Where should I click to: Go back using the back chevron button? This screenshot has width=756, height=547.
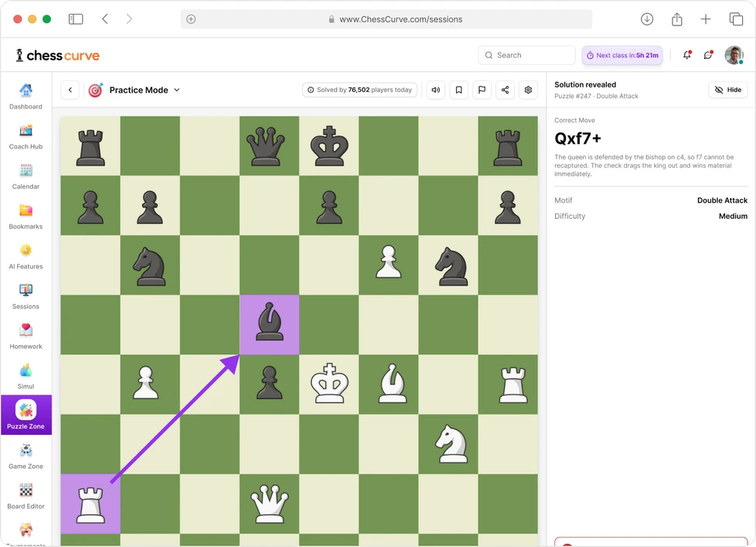[x=70, y=90]
